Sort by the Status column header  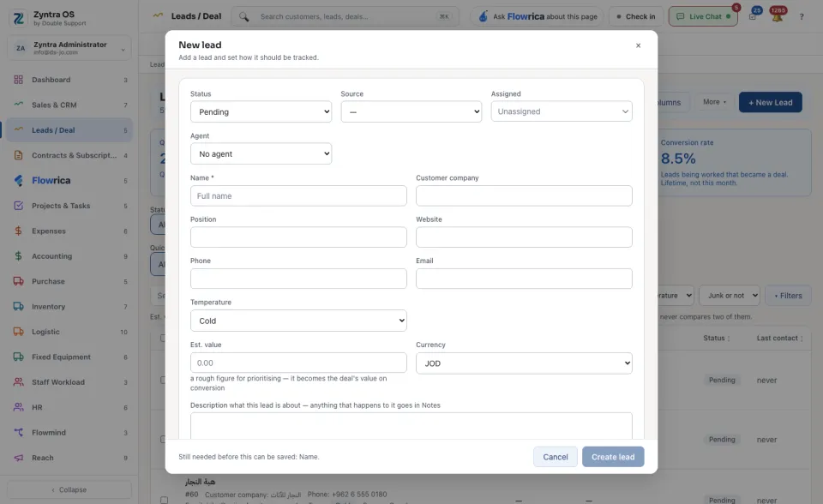717,338
